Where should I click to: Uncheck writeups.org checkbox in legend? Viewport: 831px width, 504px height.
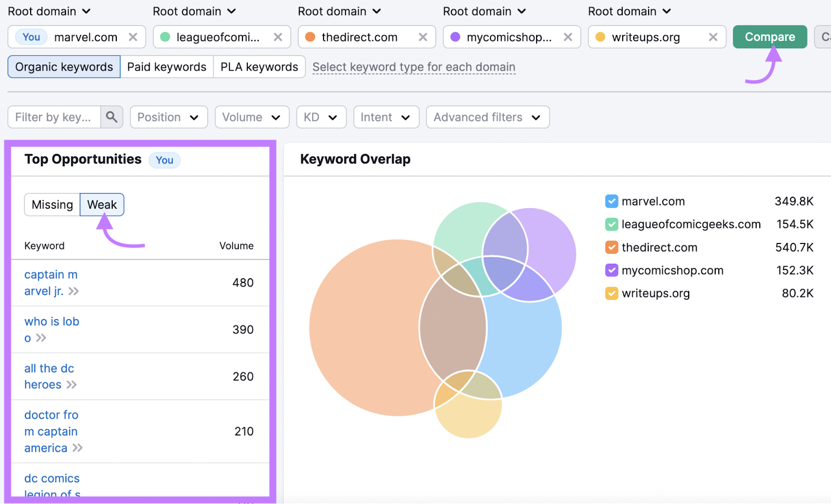(x=611, y=293)
